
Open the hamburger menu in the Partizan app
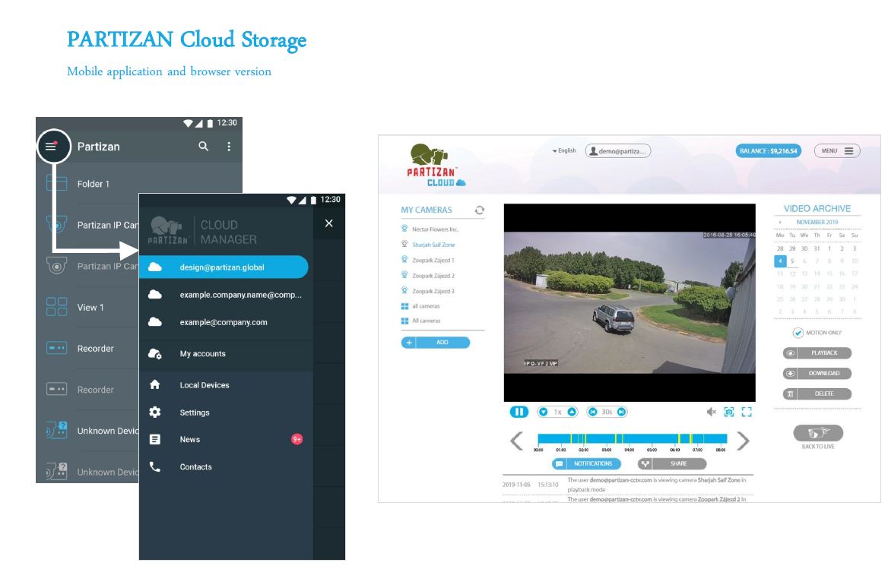(51, 146)
